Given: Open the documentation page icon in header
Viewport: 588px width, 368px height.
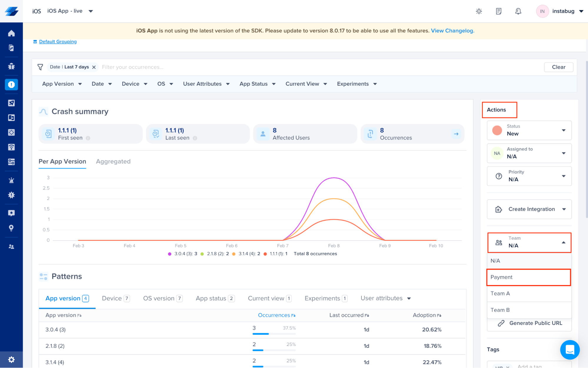Looking at the screenshot, I should (498, 11).
